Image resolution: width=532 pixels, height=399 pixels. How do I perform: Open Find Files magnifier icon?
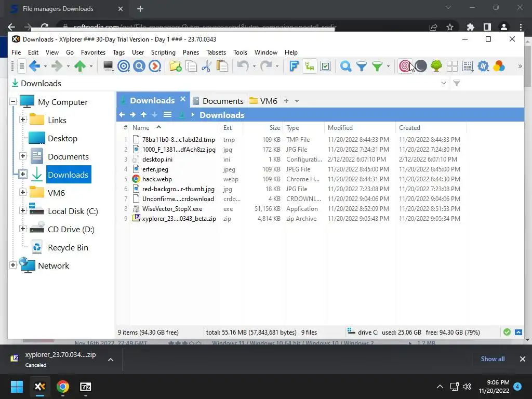[345, 66]
